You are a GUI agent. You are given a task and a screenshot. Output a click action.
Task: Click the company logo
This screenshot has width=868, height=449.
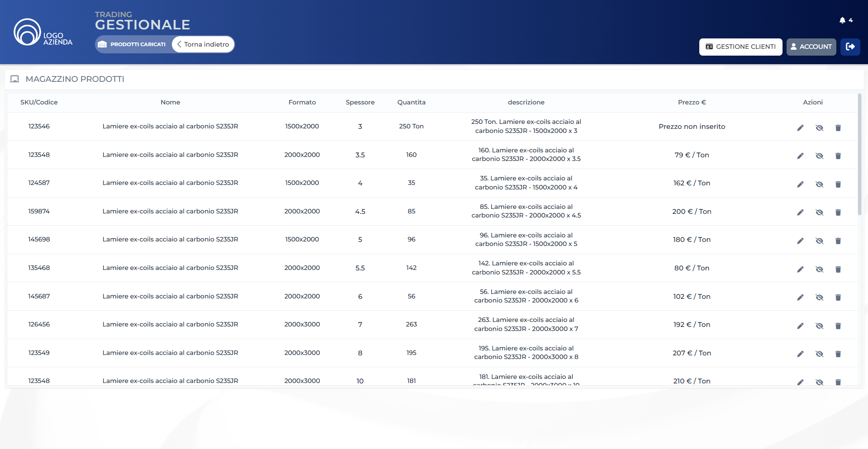pyautogui.click(x=43, y=33)
